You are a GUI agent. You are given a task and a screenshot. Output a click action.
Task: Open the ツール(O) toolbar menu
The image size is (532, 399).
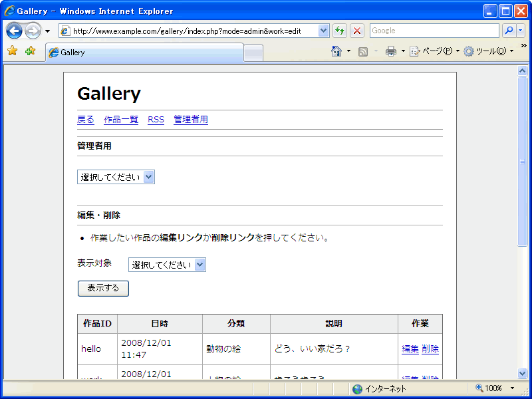[486, 51]
